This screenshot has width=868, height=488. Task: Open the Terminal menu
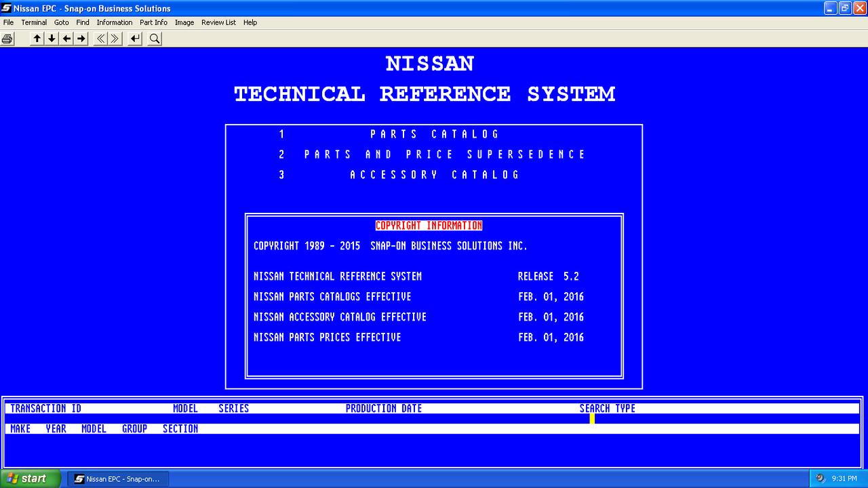34,22
